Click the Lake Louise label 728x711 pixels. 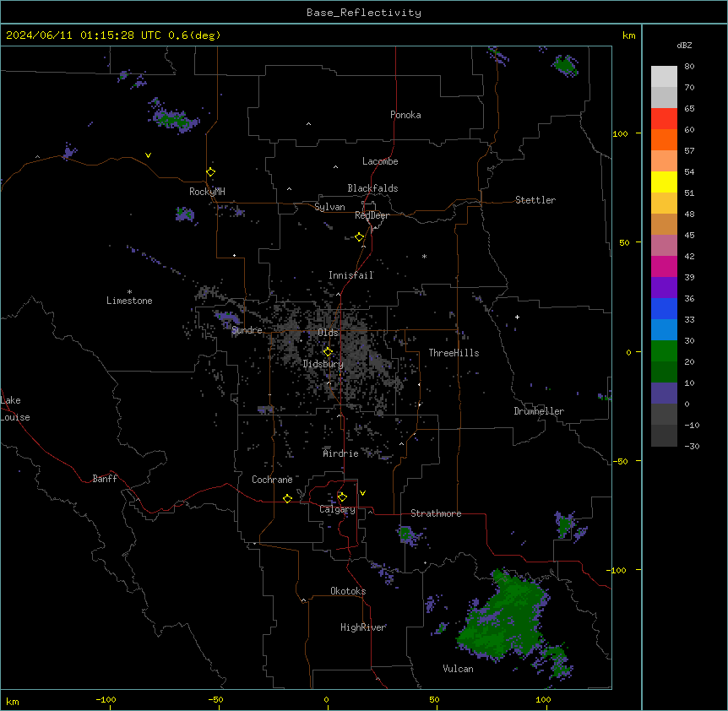[15, 409]
